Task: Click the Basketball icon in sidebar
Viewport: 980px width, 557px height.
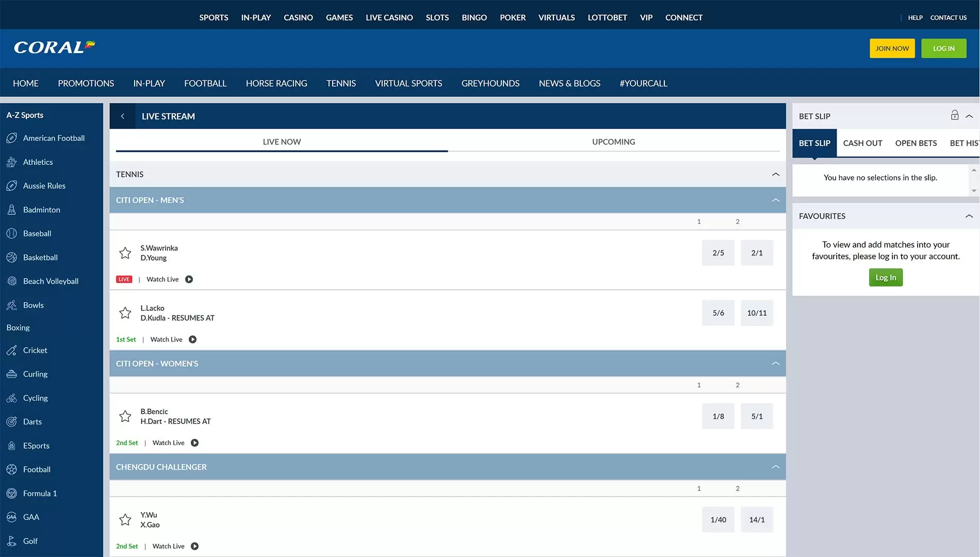Action: tap(12, 257)
